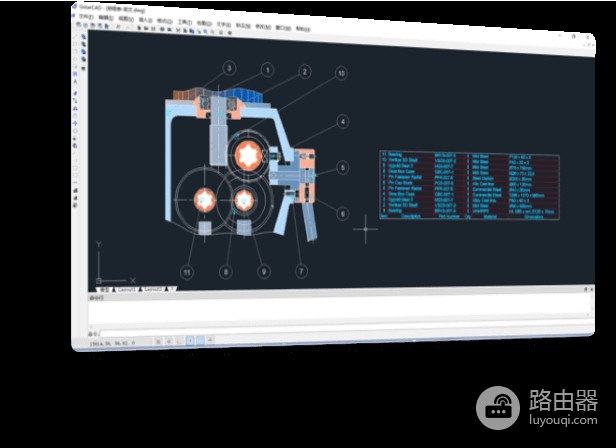Switch to the Layout2 tab
This screenshot has height=448, width=616.
click(152, 290)
